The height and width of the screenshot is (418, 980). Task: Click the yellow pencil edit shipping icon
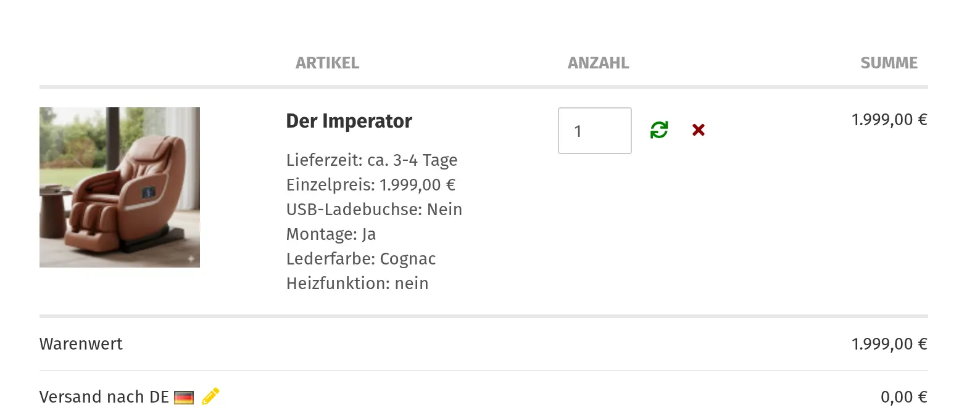pos(210,396)
